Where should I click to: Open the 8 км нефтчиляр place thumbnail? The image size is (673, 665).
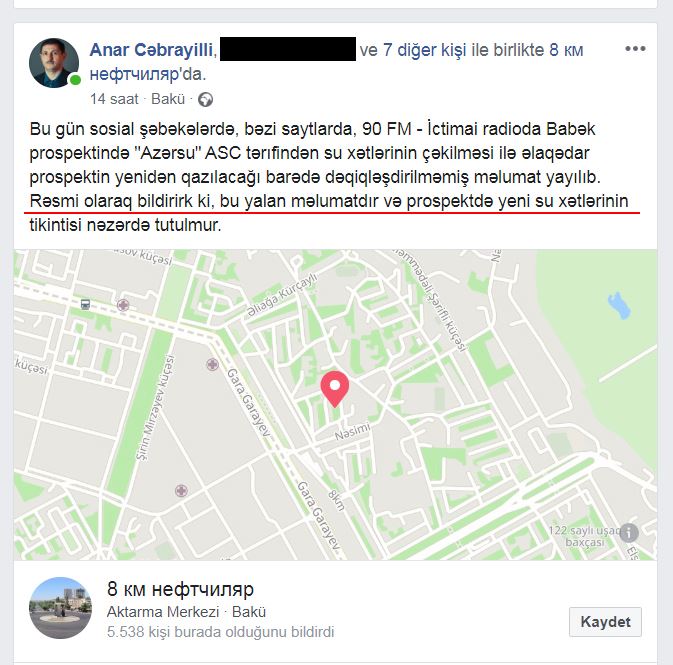pos(60,608)
